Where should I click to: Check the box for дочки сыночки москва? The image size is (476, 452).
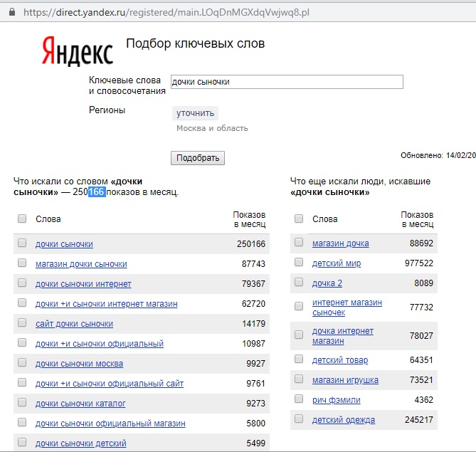pyautogui.click(x=22, y=362)
